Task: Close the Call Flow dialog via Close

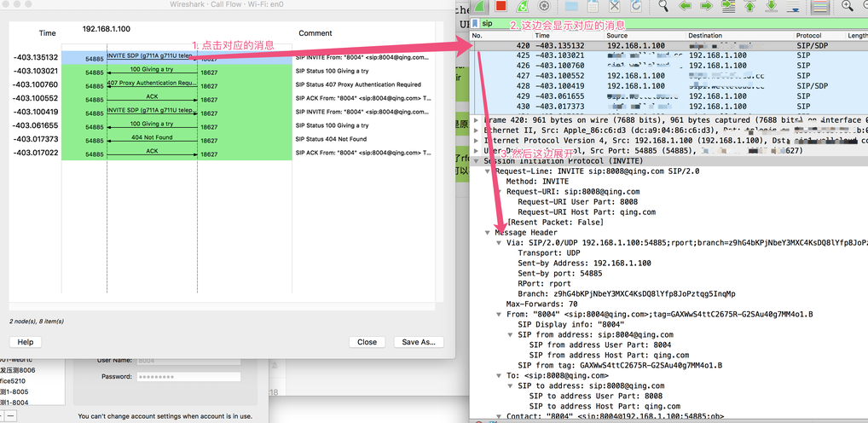Action: pyautogui.click(x=367, y=342)
